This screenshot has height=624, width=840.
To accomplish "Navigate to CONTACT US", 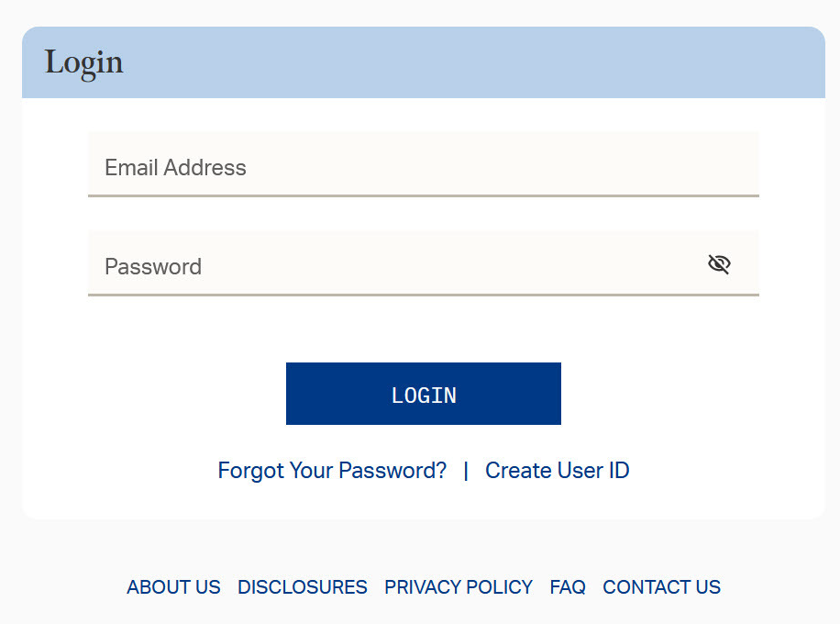I will click(x=661, y=587).
